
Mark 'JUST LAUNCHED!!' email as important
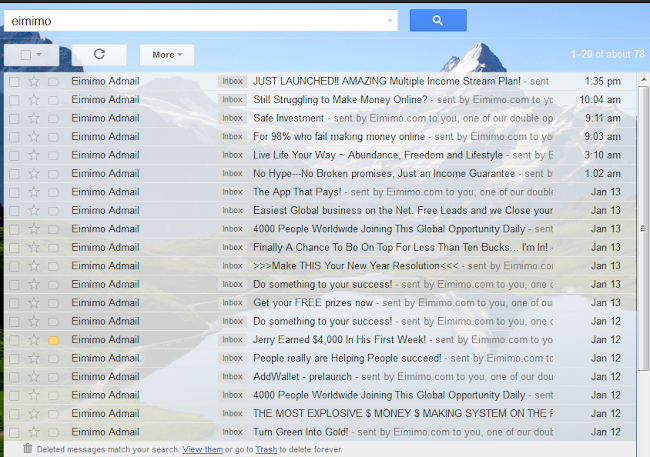53,82
